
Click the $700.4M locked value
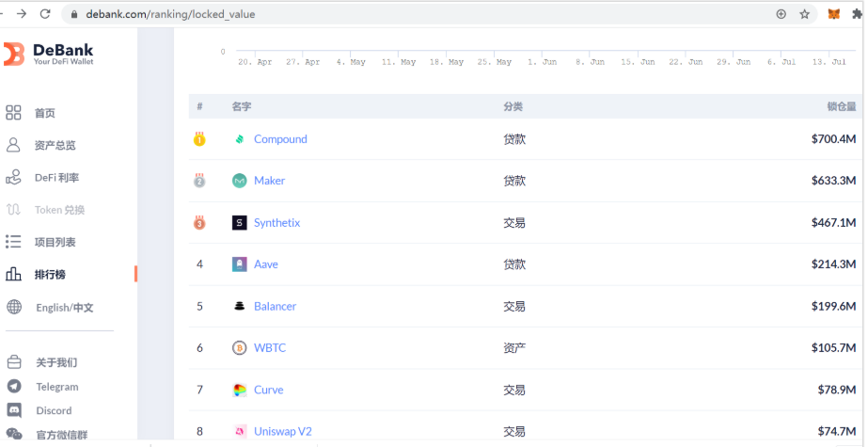pos(834,139)
